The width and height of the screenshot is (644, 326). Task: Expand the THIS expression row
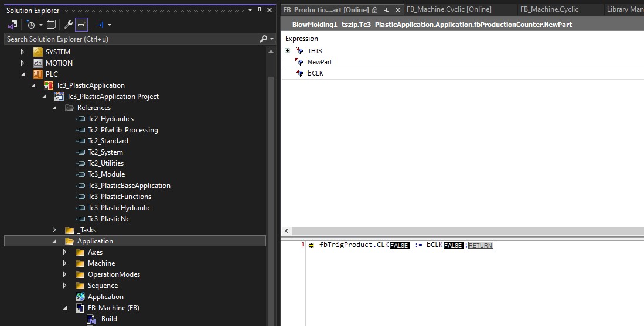(x=288, y=51)
